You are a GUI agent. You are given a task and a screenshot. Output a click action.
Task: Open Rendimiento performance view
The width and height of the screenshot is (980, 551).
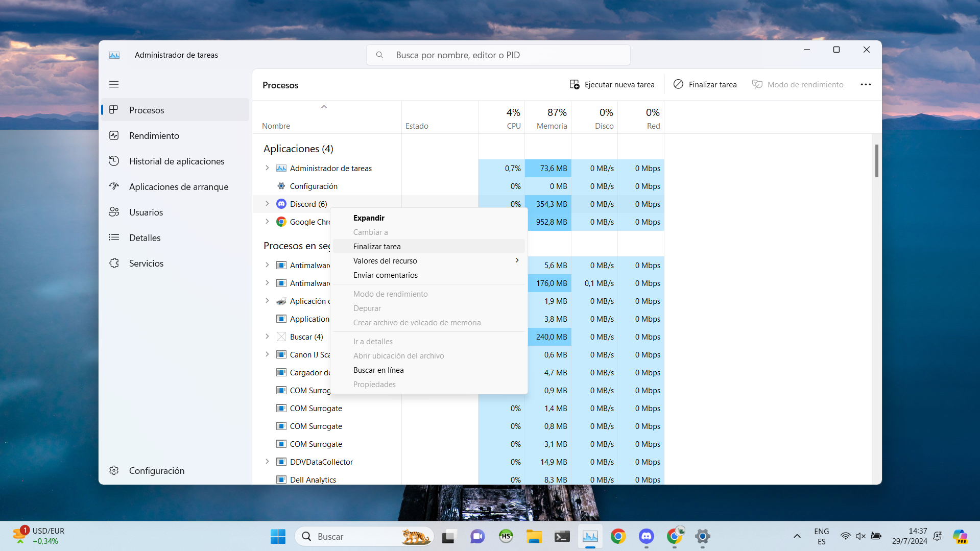(175, 135)
